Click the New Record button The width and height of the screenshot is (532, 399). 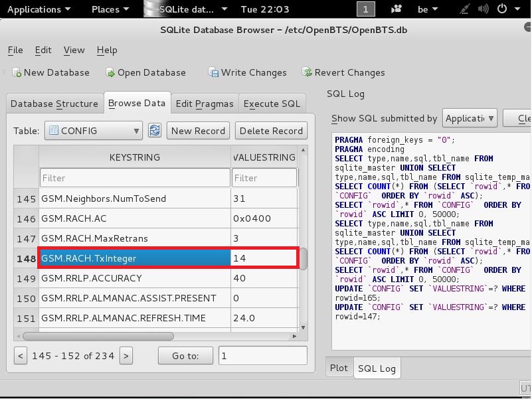(198, 131)
